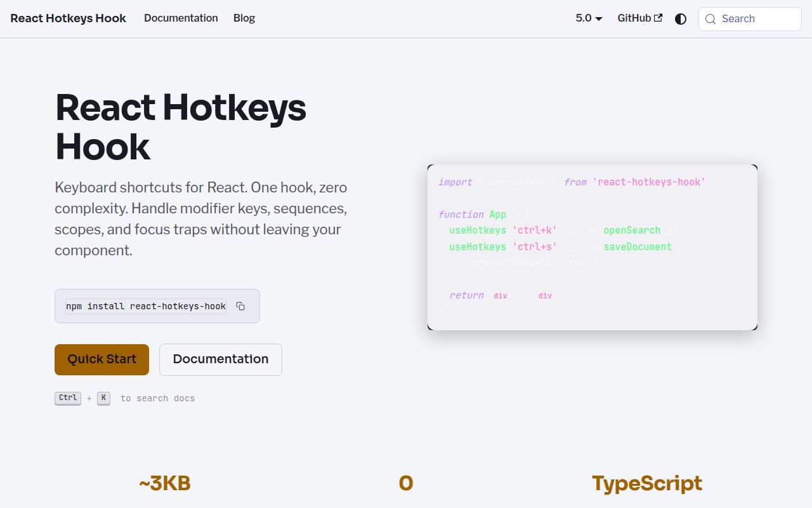This screenshot has height=508, width=812.
Task: Click the external link icon beside GitHub
Action: pyautogui.click(x=658, y=18)
